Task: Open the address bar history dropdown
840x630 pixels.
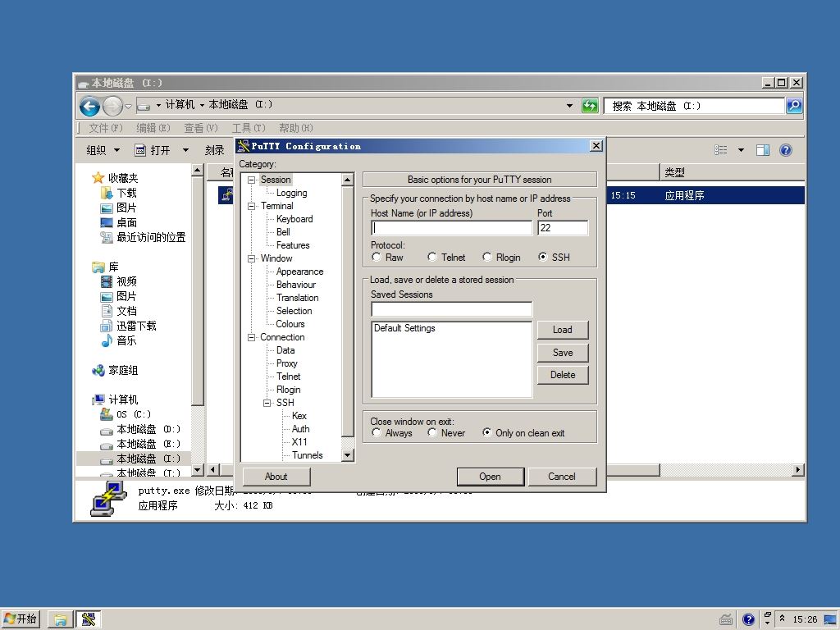Action: (569, 106)
